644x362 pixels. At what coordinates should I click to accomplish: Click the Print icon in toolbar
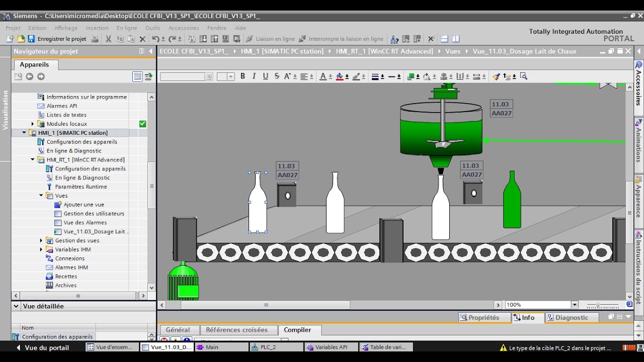[96, 39]
